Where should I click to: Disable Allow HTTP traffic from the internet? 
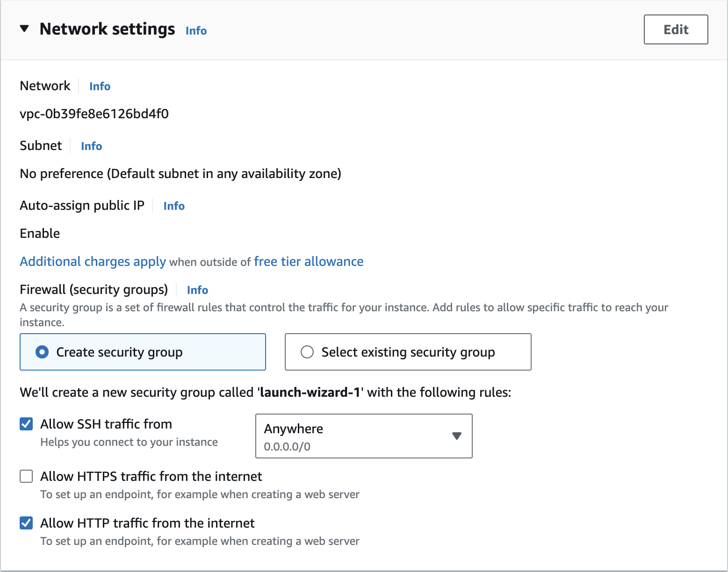(x=26, y=523)
